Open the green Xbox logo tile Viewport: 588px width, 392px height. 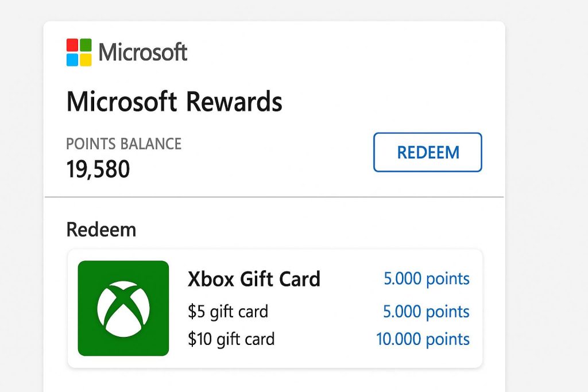(123, 308)
